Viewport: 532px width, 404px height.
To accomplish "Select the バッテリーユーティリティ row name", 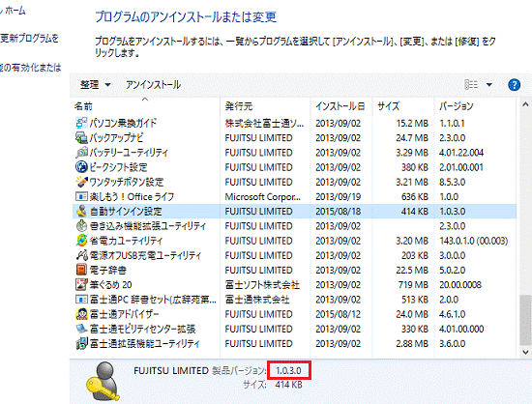I will (x=129, y=153).
